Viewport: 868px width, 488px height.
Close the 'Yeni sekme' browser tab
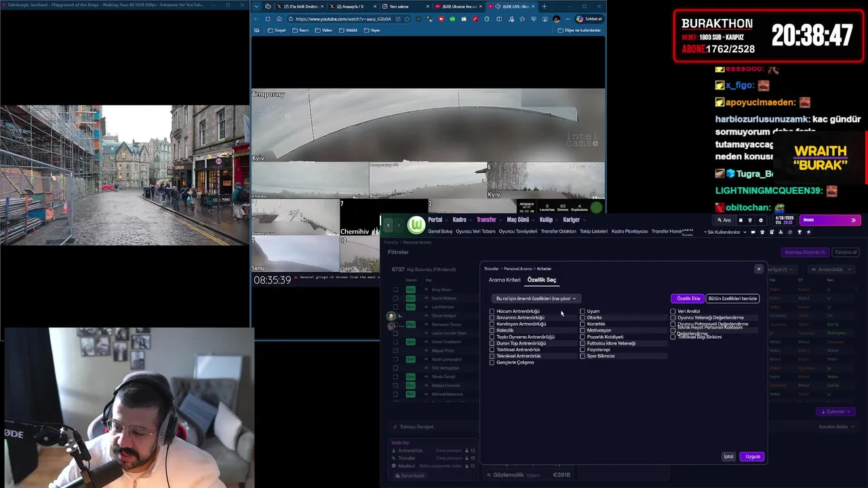pos(428,6)
